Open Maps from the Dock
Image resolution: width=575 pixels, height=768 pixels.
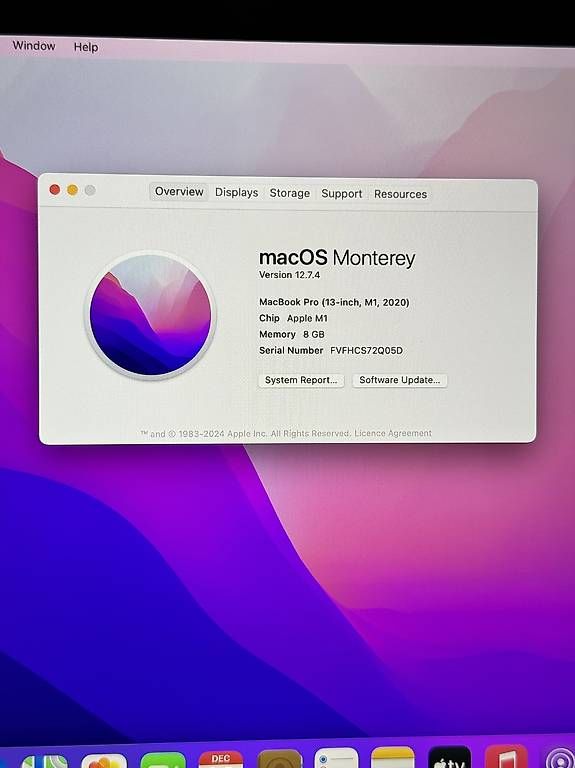click(45, 761)
